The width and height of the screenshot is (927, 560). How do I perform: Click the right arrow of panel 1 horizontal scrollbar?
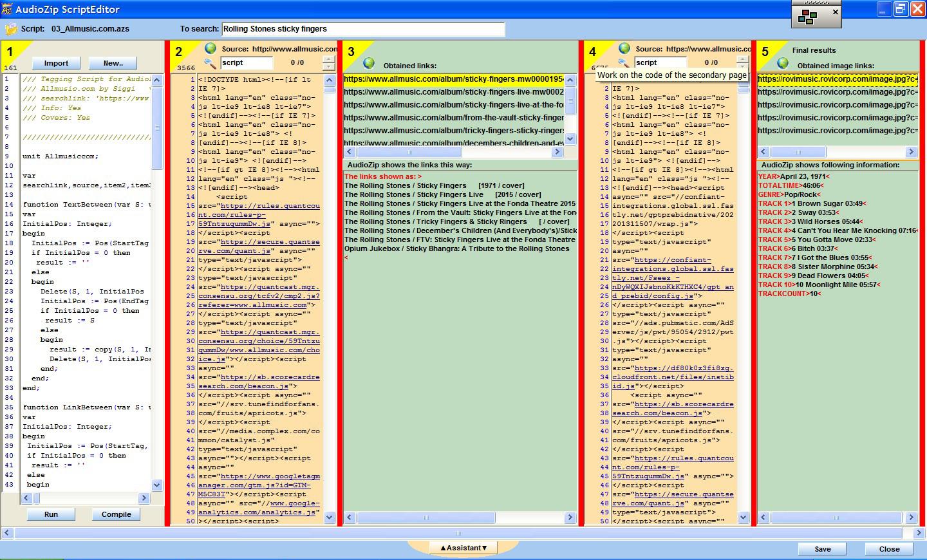pyautogui.click(x=144, y=498)
